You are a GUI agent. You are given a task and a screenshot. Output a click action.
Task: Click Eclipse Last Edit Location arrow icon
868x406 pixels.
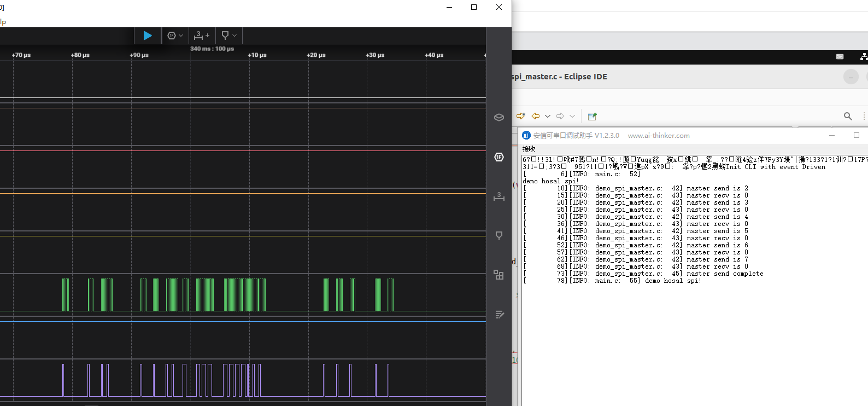coord(520,116)
